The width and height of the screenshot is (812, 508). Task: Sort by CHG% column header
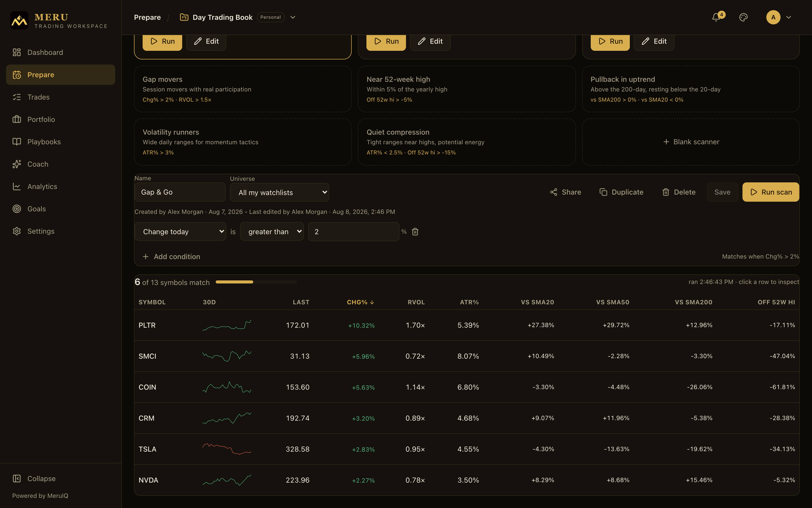point(360,302)
